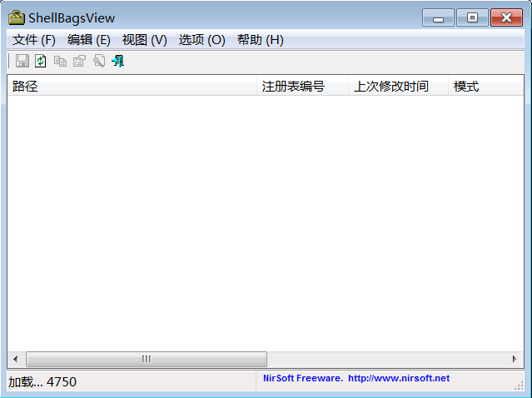Image resolution: width=532 pixels, height=398 pixels.
Task: Click the horizontal scrollbar thumb
Action: 147,359
